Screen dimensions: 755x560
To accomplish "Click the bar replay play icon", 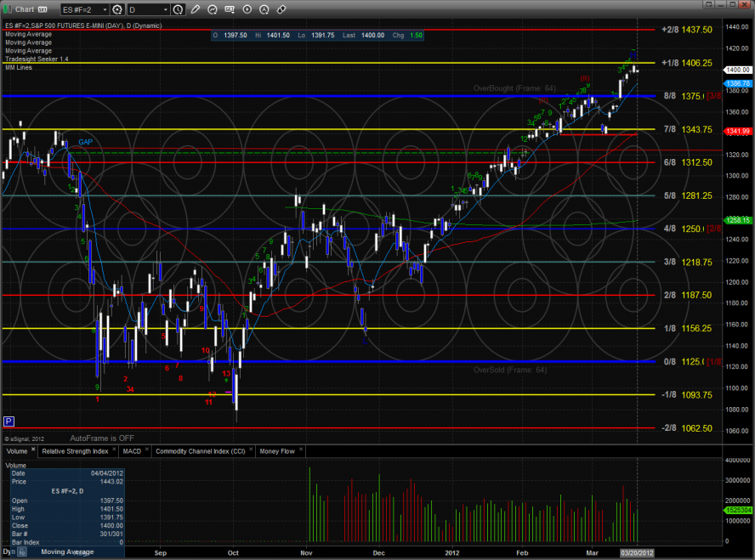I will pyautogui.click(x=247, y=9).
